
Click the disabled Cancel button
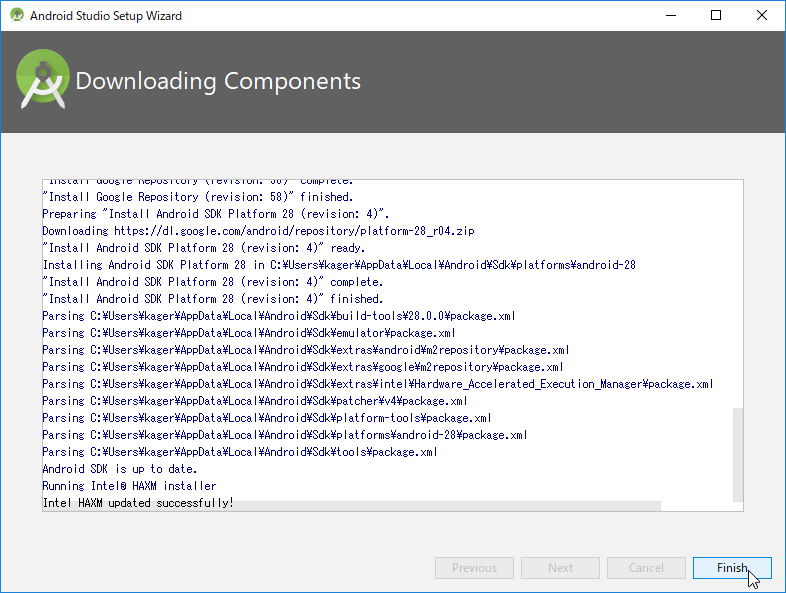point(646,568)
